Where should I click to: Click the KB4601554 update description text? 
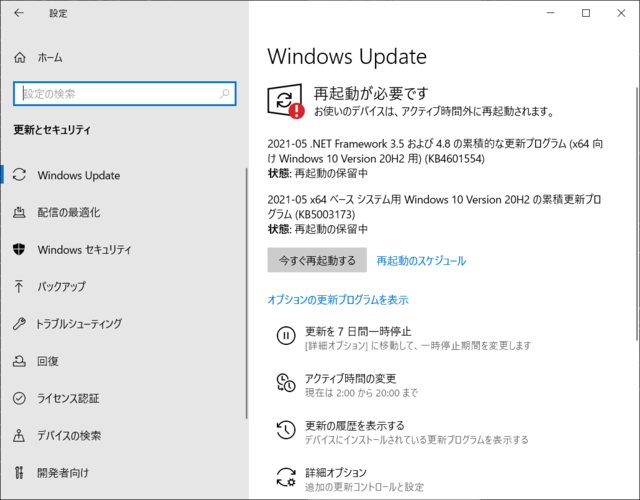(435, 151)
